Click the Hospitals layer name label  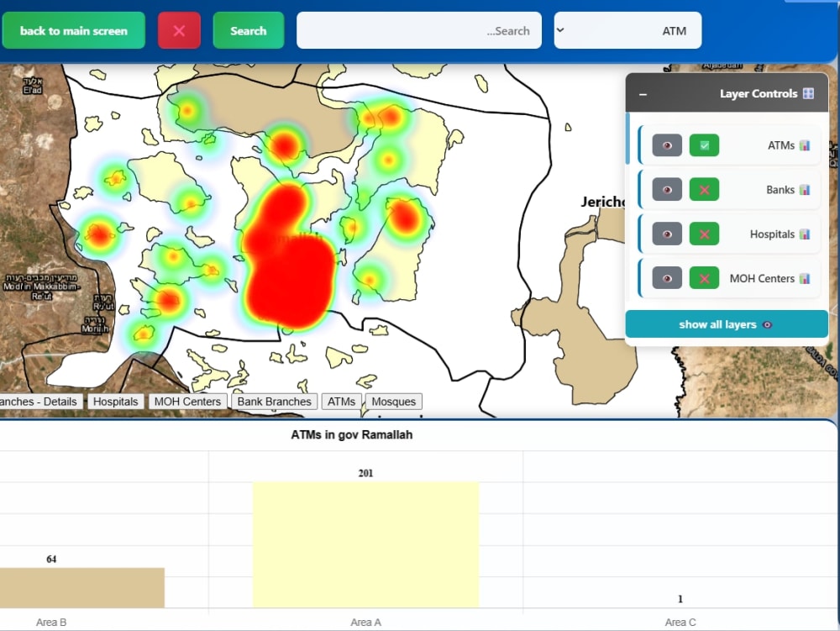point(772,234)
